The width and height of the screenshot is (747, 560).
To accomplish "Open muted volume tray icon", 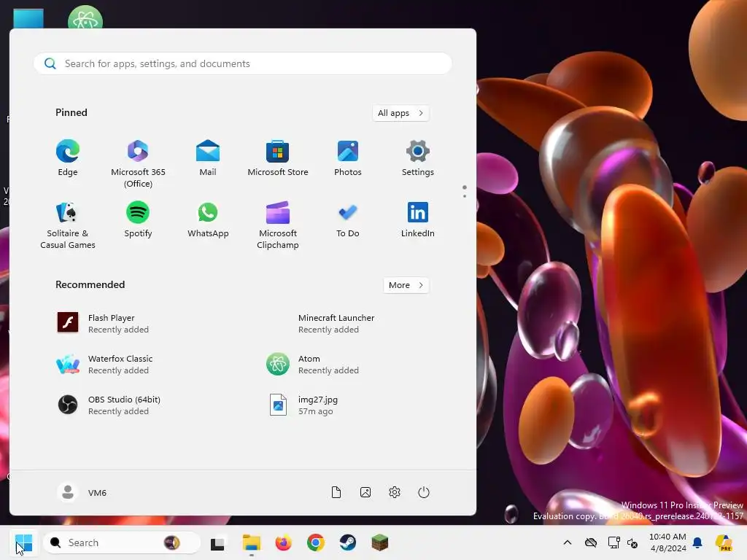I will (x=632, y=542).
